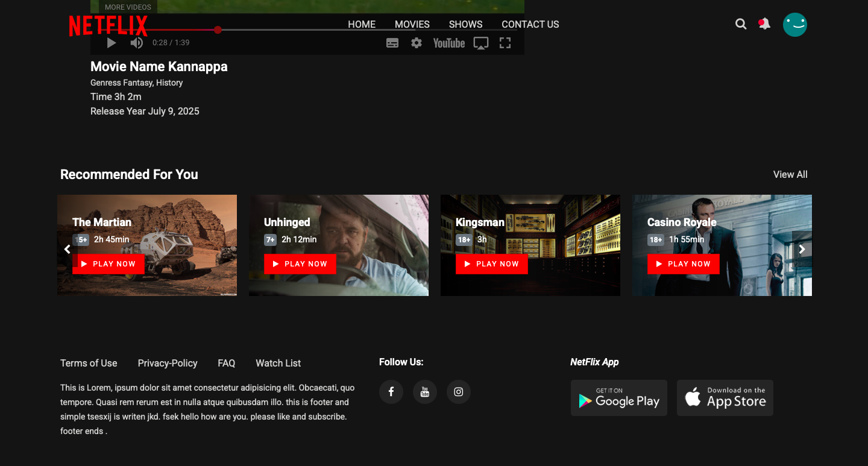Go back with the carousel left chevron
The width and height of the screenshot is (868, 466).
tap(68, 249)
